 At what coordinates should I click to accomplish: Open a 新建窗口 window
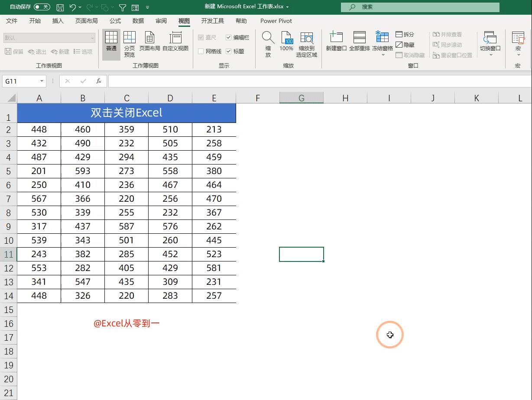click(x=336, y=43)
